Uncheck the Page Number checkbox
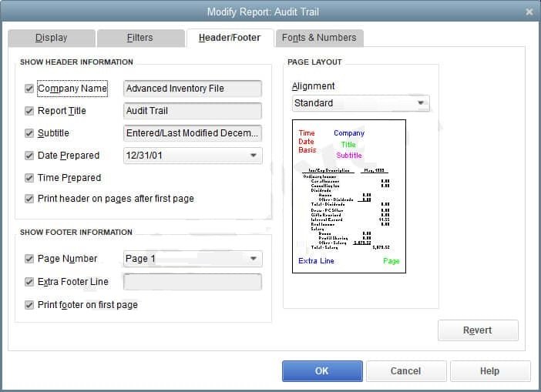Image resolution: width=541 pixels, height=392 pixels. tap(29, 259)
